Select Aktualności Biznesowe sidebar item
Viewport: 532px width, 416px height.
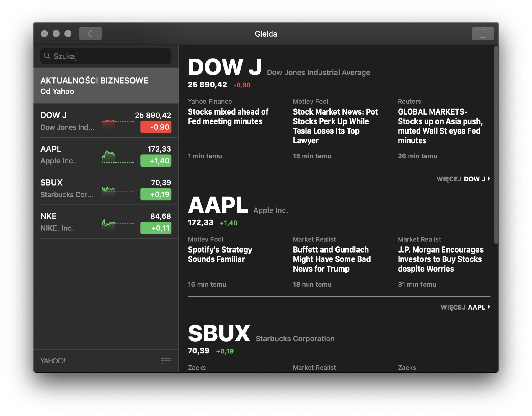point(106,86)
